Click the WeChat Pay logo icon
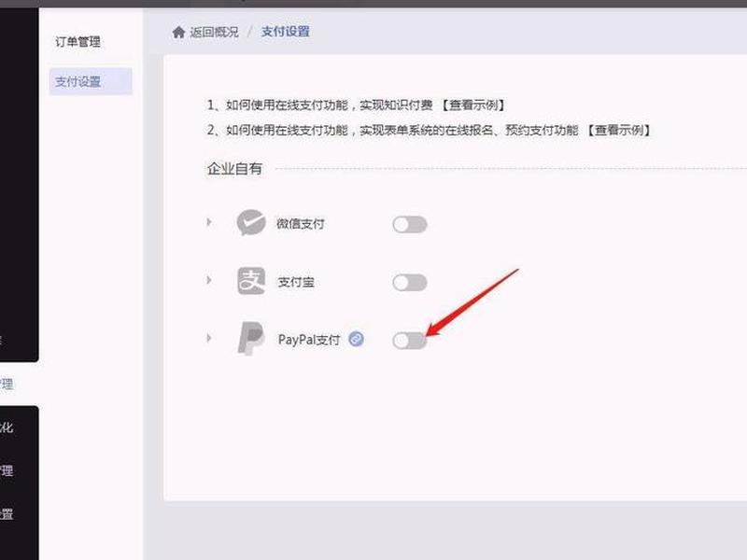The image size is (747, 560). point(251,222)
